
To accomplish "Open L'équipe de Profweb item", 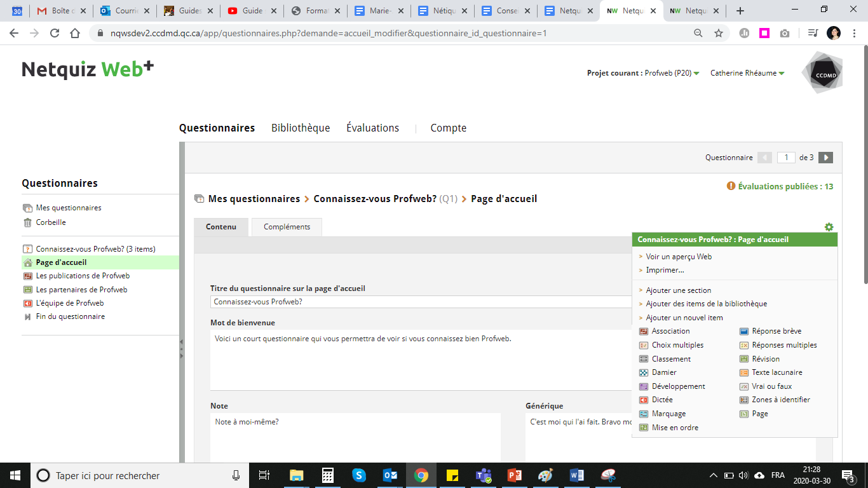I will [70, 303].
